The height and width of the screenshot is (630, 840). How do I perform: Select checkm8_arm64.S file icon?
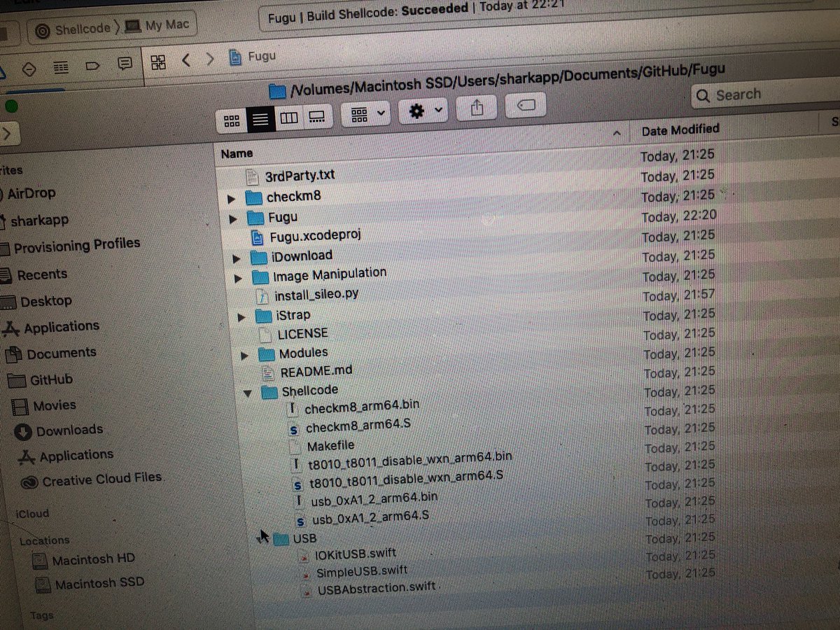click(294, 429)
